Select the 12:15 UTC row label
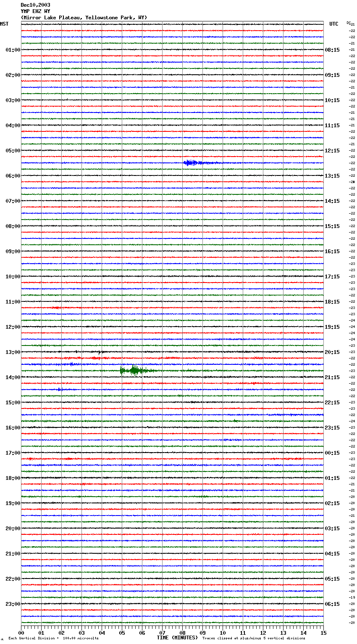 pyautogui.click(x=332, y=151)
